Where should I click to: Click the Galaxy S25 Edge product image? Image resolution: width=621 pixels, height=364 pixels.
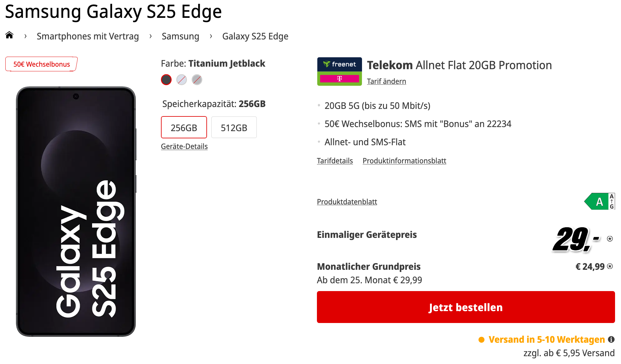click(x=76, y=212)
